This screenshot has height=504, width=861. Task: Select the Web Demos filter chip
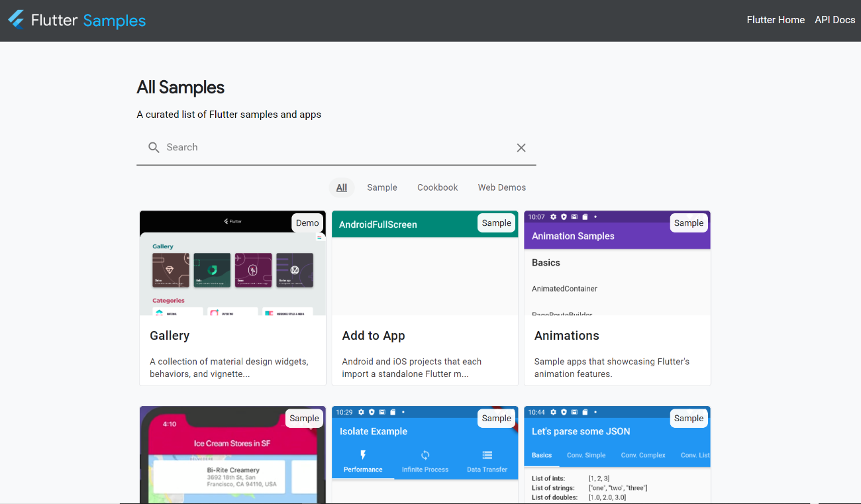(x=502, y=187)
